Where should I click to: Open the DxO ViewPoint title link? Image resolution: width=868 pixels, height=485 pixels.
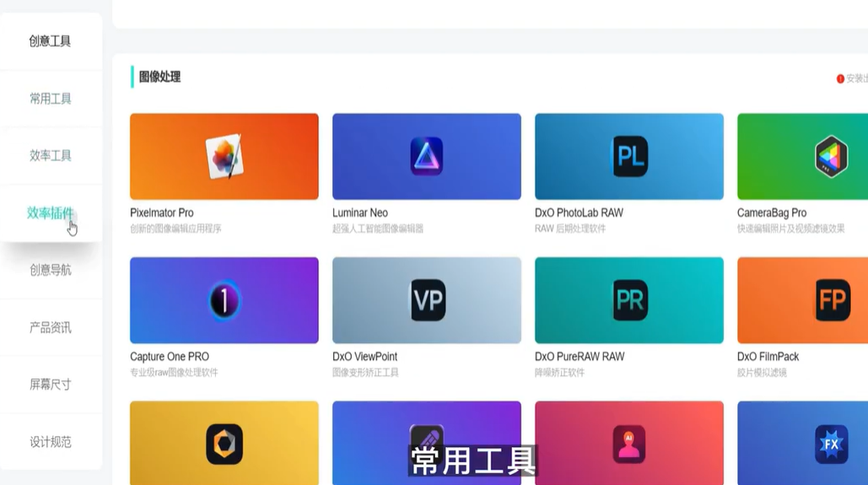click(x=364, y=357)
